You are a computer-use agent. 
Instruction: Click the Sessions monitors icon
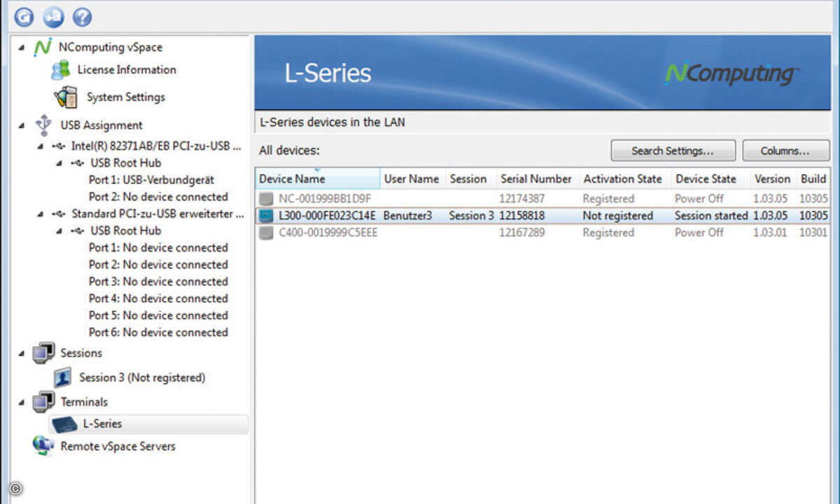click(43, 353)
